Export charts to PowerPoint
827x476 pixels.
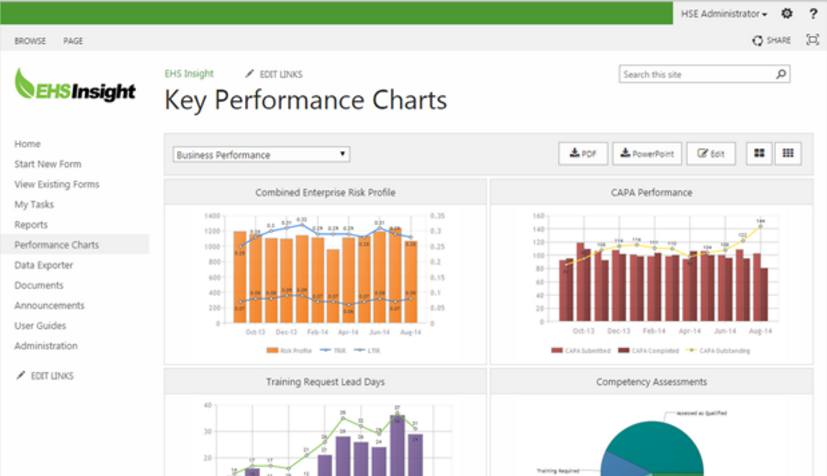click(x=647, y=153)
